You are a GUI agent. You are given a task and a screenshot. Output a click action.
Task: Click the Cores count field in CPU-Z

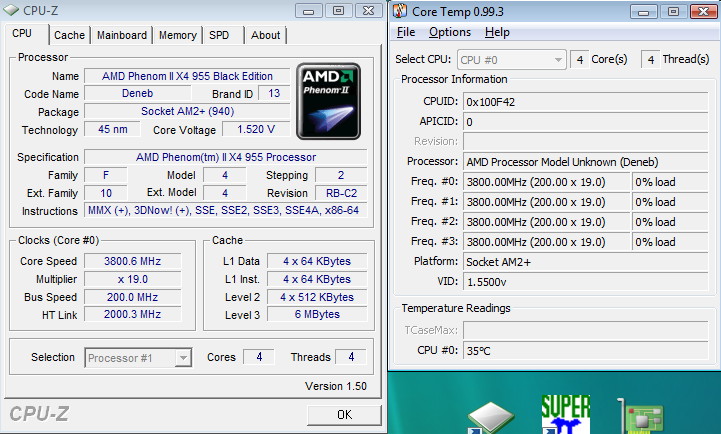(259, 357)
